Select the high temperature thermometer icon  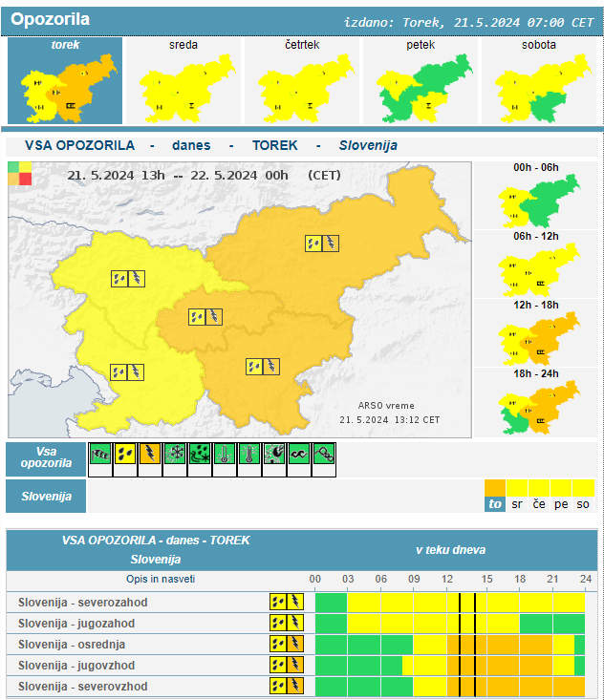click(x=249, y=455)
